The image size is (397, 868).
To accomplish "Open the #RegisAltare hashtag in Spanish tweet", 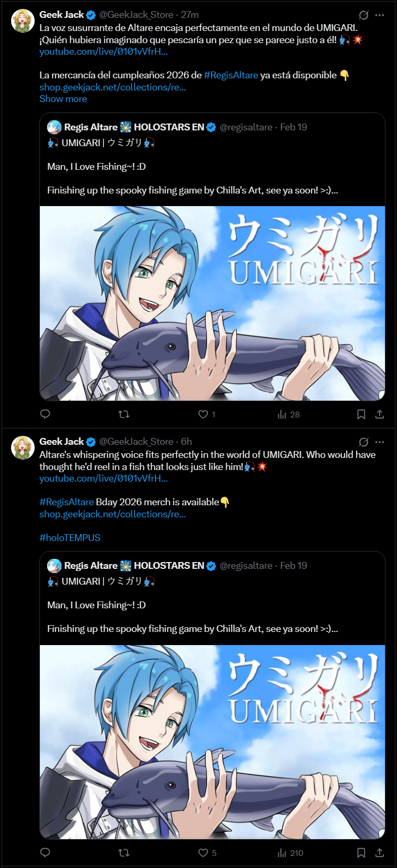I will click(x=231, y=75).
